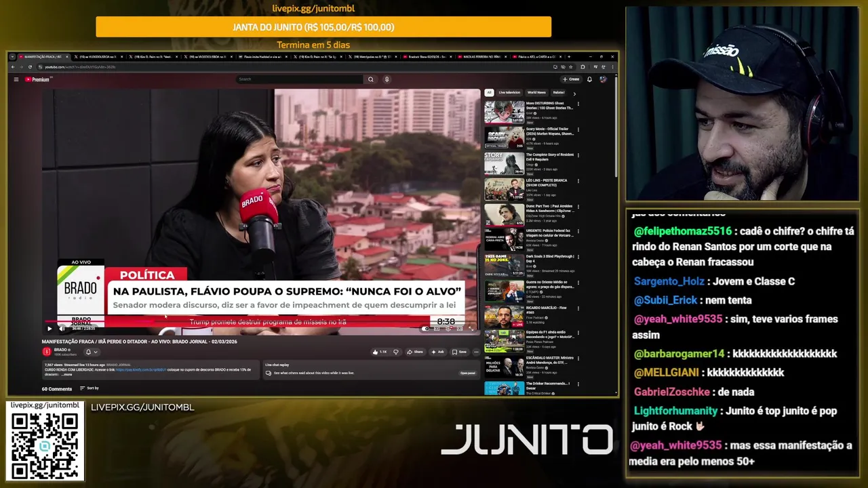Open the RICARDO MARCÍLIO - Flow live video
Screen dimensions: 868x488
pos(504,317)
